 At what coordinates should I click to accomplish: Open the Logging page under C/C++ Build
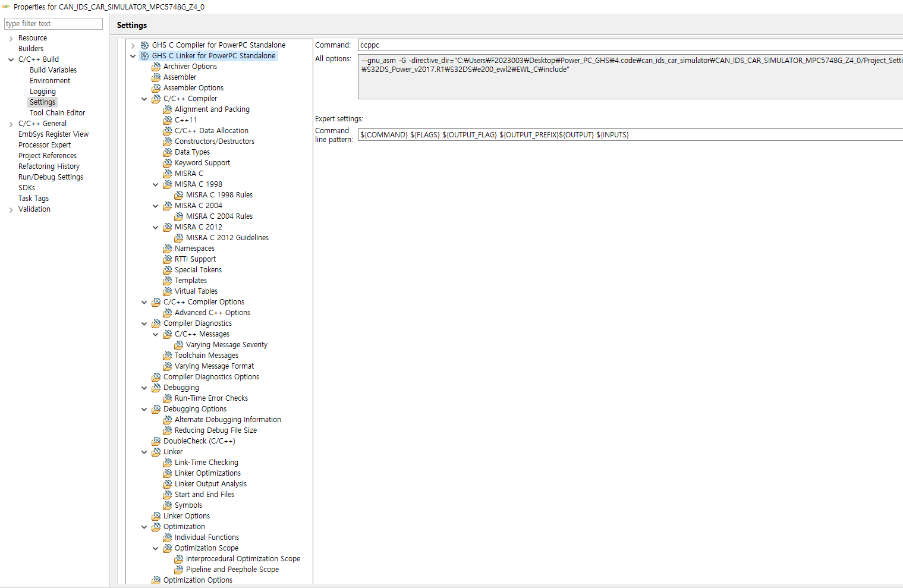[x=42, y=91]
